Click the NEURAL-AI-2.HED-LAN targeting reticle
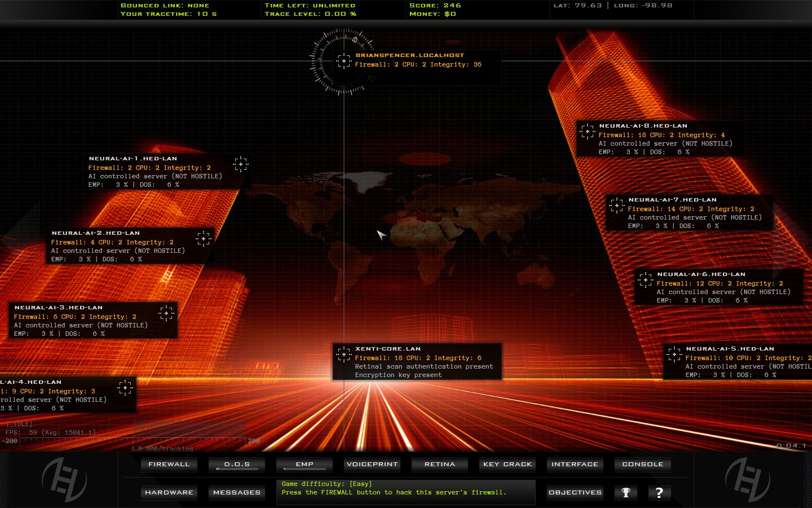Image resolution: width=812 pixels, height=508 pixels. pos(203,239)
